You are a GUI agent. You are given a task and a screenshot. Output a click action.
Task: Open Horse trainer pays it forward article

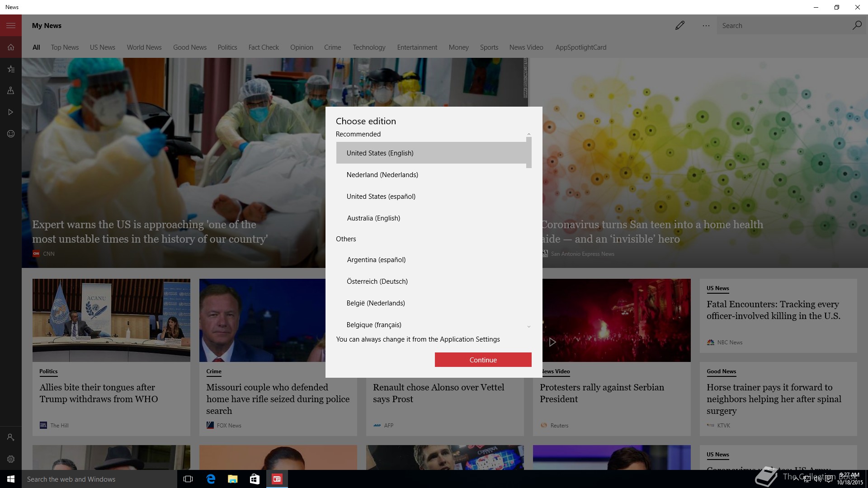pos(774,399)
